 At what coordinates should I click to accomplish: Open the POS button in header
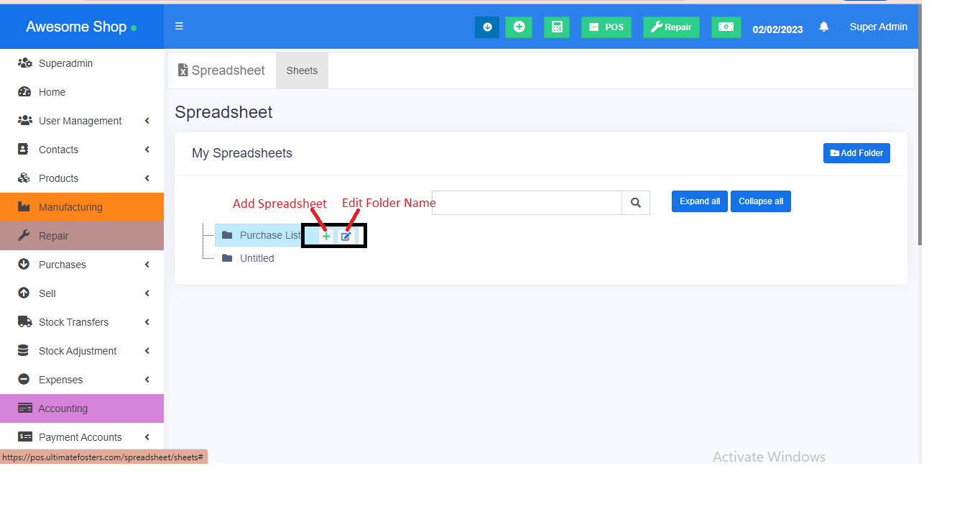[606, 27]
